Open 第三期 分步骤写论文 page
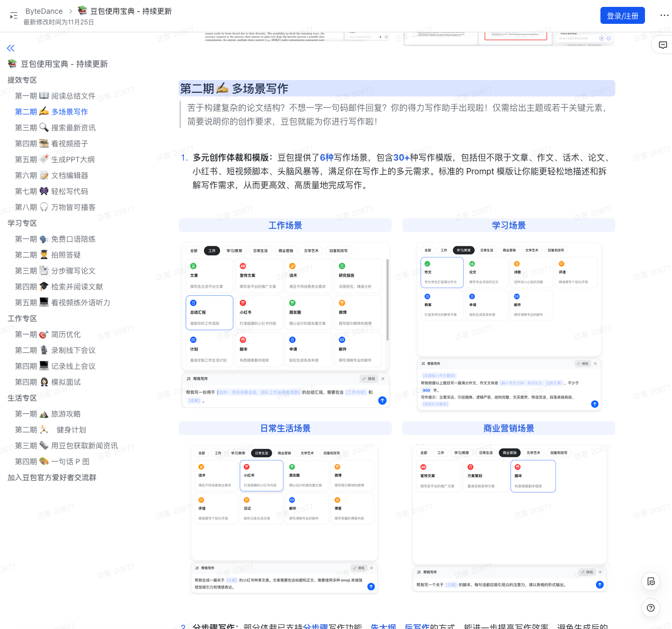This screenshot has width=672, height=629. (x=55, y=271)
